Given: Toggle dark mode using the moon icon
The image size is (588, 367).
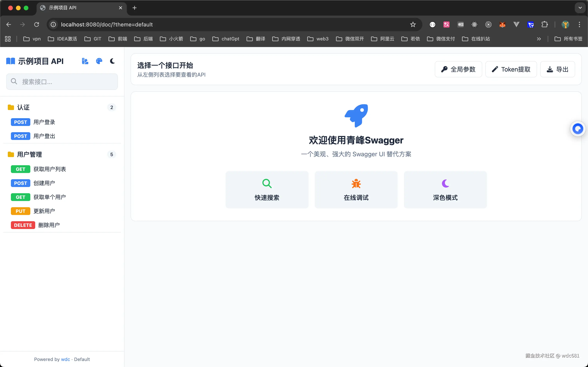Looking at the screenshot, I should point(112,61).
